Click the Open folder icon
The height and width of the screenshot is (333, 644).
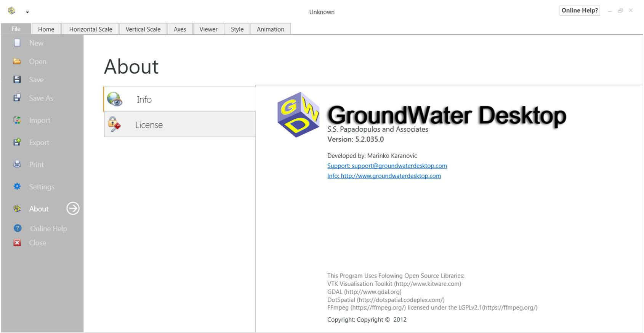point(17,61)
